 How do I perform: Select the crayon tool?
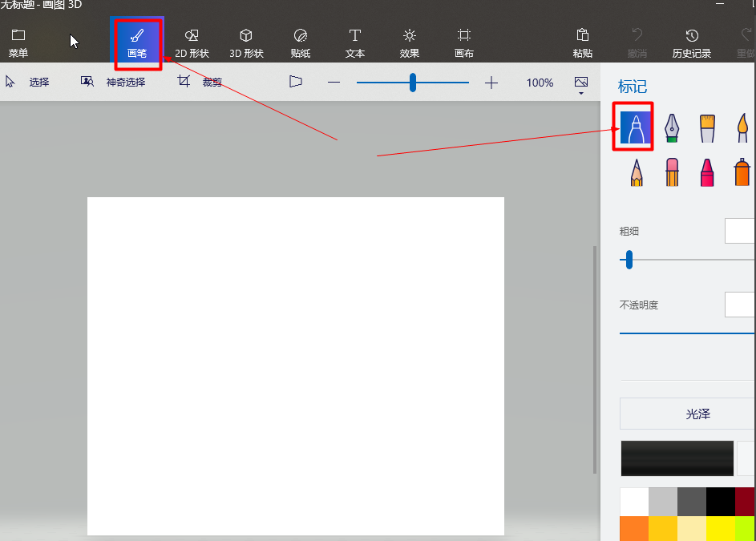coord(707,172)
